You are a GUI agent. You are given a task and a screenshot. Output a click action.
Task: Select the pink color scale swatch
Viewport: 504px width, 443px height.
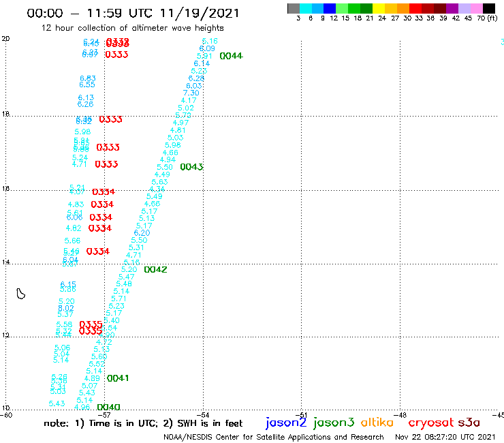(476, 9)
